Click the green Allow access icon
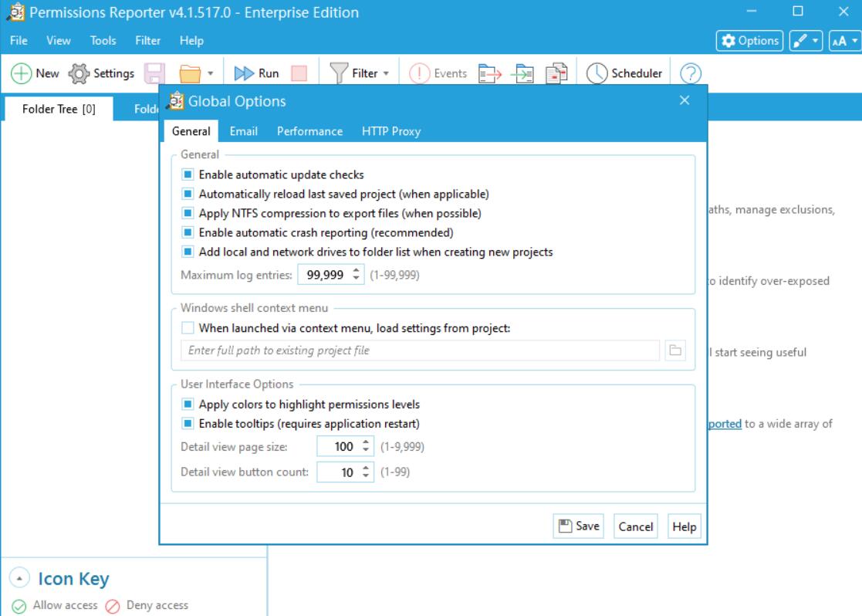This screenshot has width=862, height=616. 19,606
